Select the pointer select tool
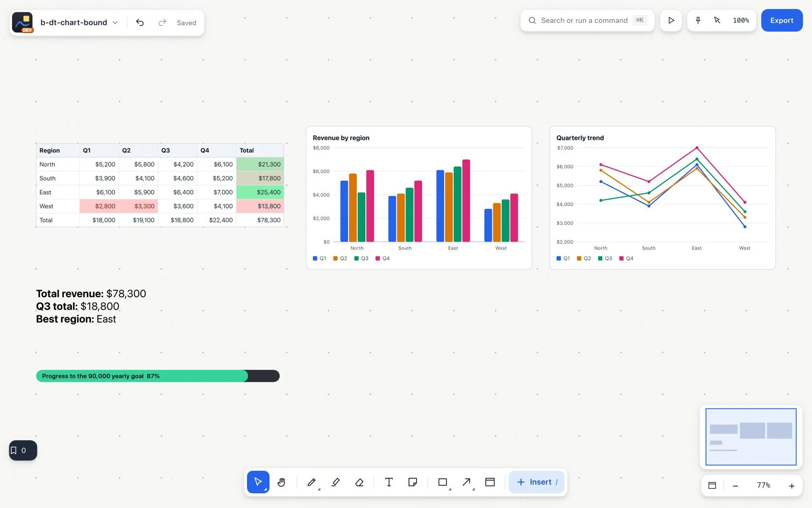The height and width of the screenshot is (508, 812). click(x=258, y=482)
